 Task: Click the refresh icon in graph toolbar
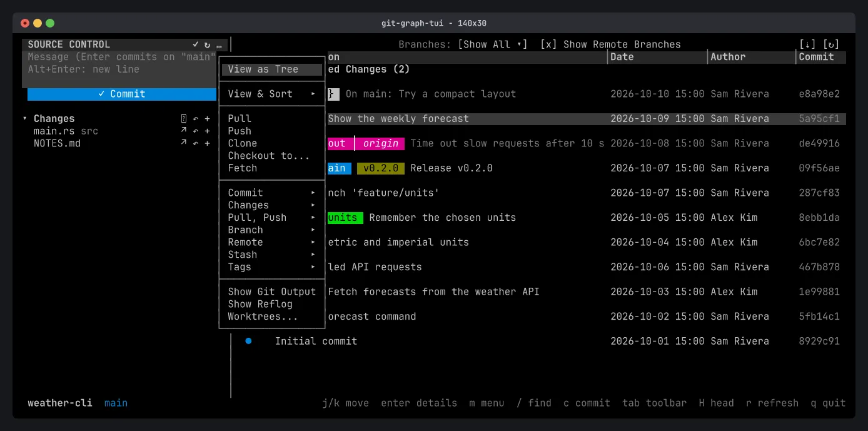pyautogui.click(x=831, y=44)
